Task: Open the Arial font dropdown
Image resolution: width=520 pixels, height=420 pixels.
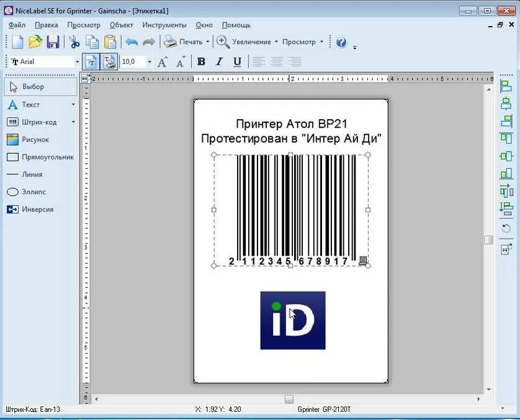Action: (78, 61)
